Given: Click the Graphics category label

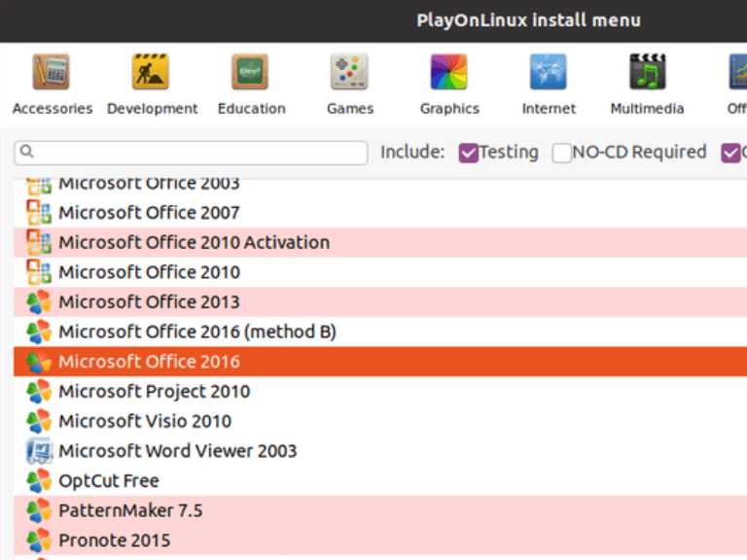Looking at the screenshot, I should pyautogui.click(x=449, y=109).
